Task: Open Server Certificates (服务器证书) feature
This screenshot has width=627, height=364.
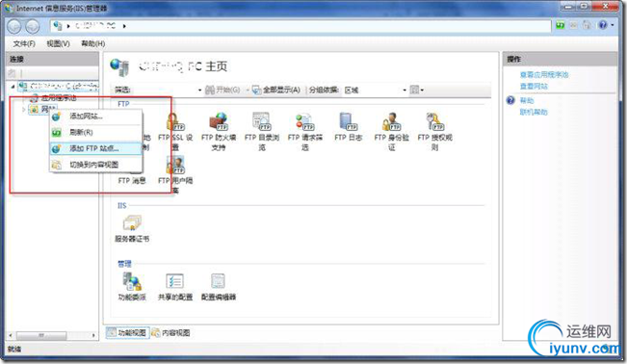Action: (x=132, y=228)
